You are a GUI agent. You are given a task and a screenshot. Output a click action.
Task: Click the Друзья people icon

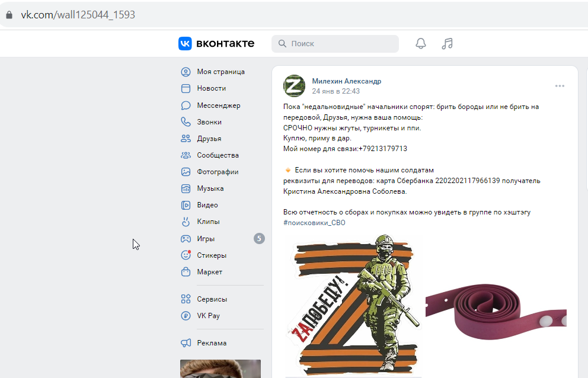pos(186,139)
